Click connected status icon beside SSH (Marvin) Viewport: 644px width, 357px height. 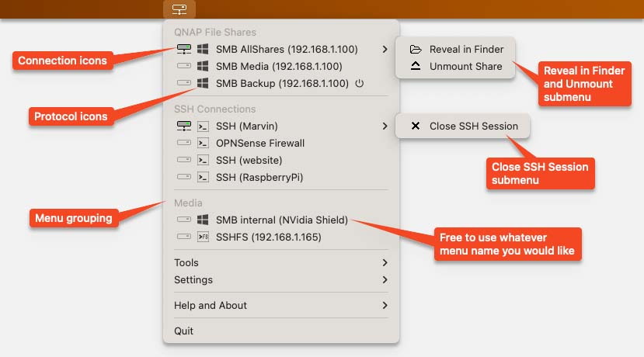point(184,126)
